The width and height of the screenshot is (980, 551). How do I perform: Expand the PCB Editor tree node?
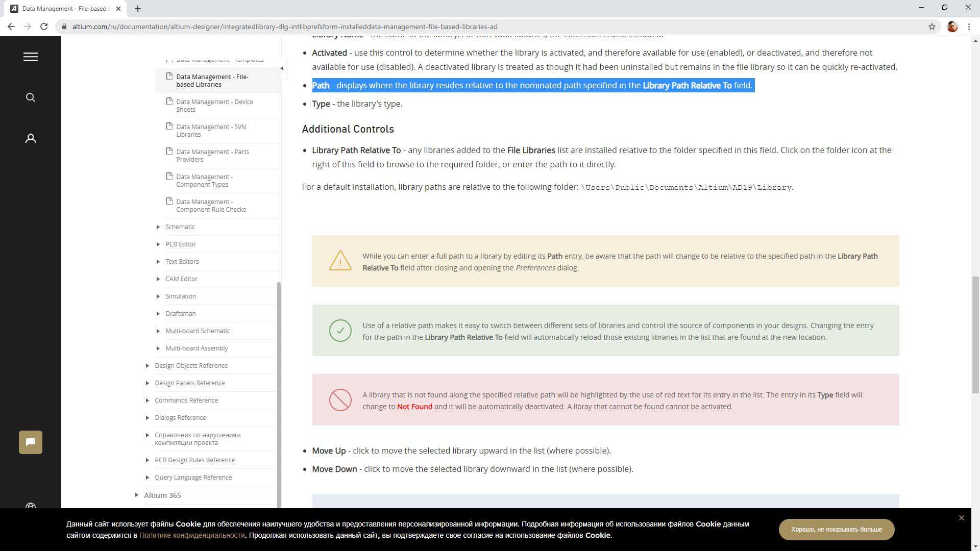[x=158, y=244]
